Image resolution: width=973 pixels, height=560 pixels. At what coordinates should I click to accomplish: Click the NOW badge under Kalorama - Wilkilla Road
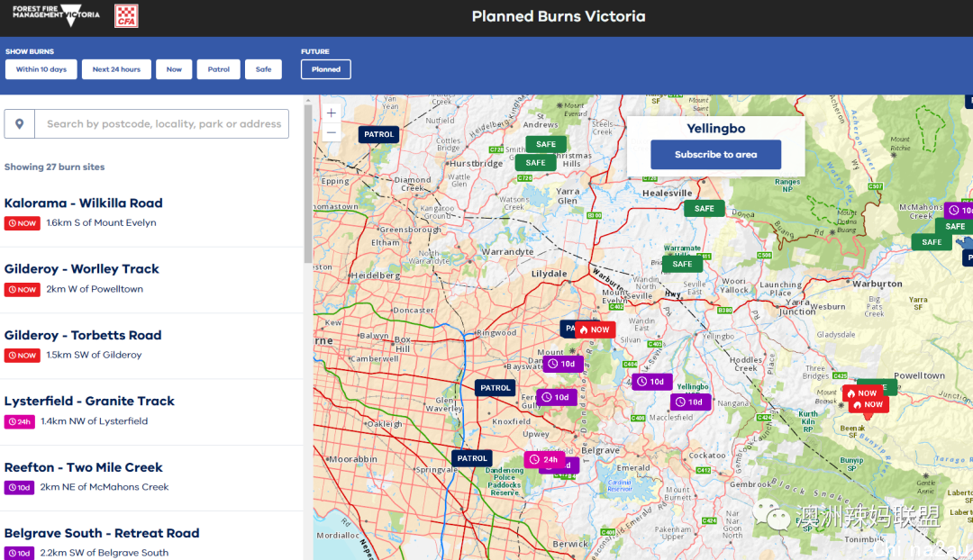(x=23, y=223)
